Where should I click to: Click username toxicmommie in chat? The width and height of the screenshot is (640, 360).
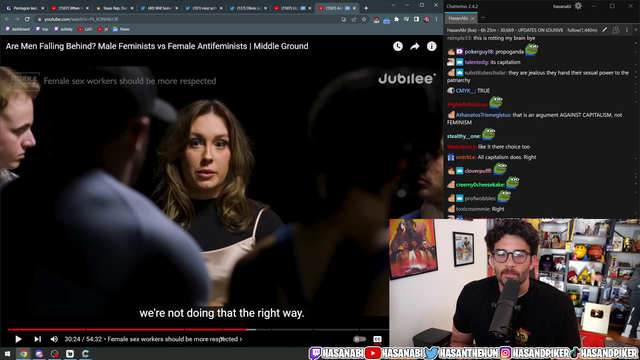tap(473, 209)
